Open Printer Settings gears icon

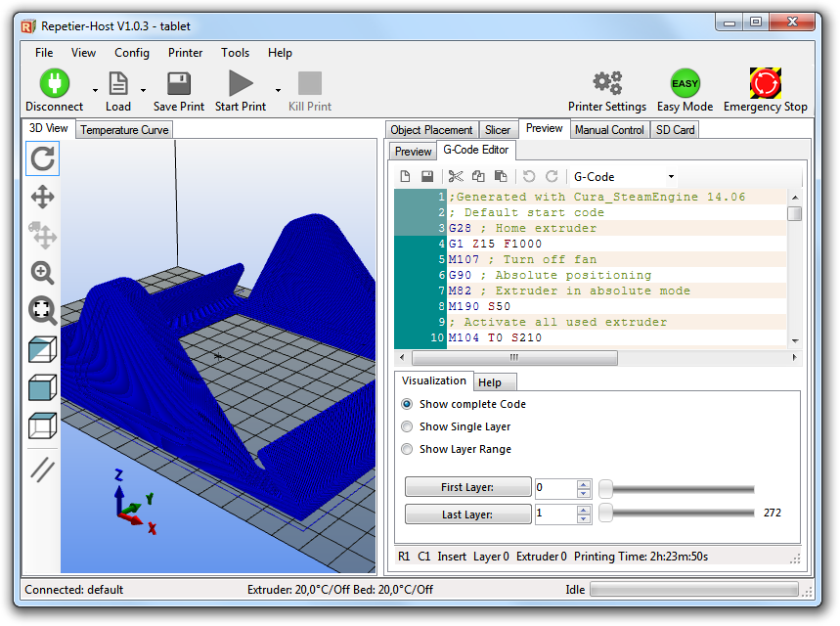point(607,83)
